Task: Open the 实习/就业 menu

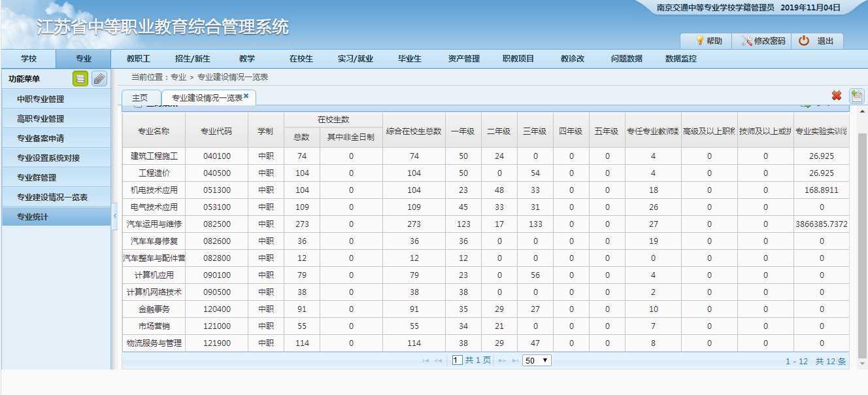Action: click(x=356, y=59)
